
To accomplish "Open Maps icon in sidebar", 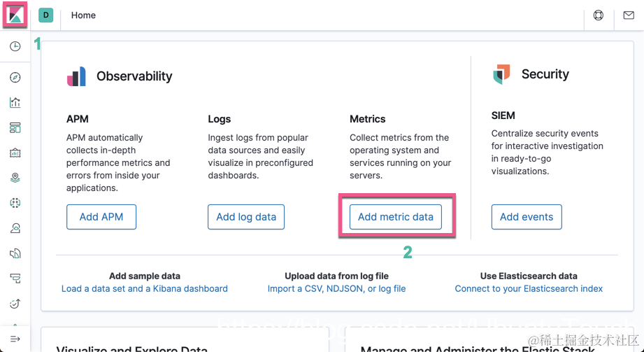I will 15,178.
